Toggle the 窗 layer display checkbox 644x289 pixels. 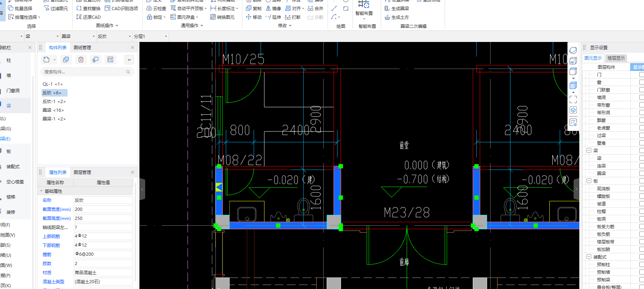pos(641,82)
